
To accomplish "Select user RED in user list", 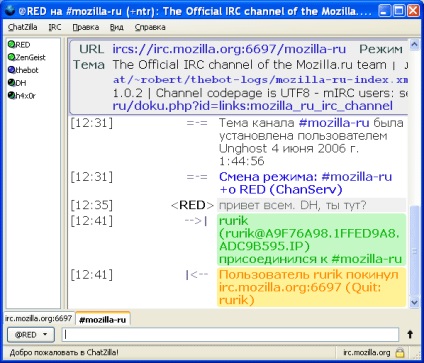I will pyautogui.click(x=23, y=45).
